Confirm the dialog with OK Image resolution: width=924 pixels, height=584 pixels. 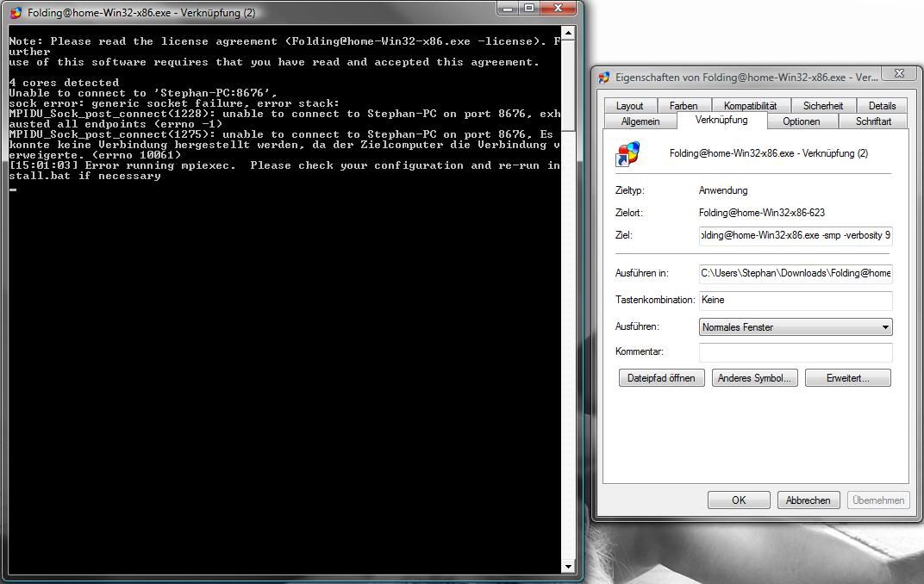[x=739, y=500]
